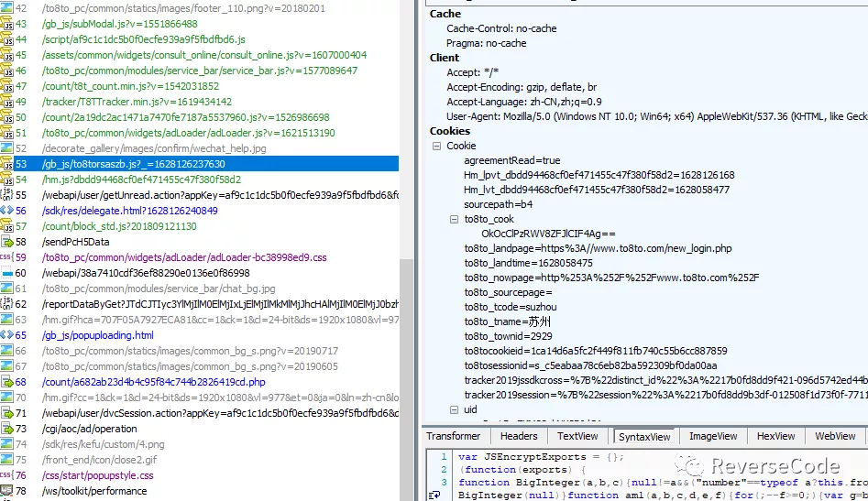Image resolution: width=868 pixels, height=501 pixels.
Task: Click the to8to_tcode=suzhou cookie
Action: click(511, 307)
